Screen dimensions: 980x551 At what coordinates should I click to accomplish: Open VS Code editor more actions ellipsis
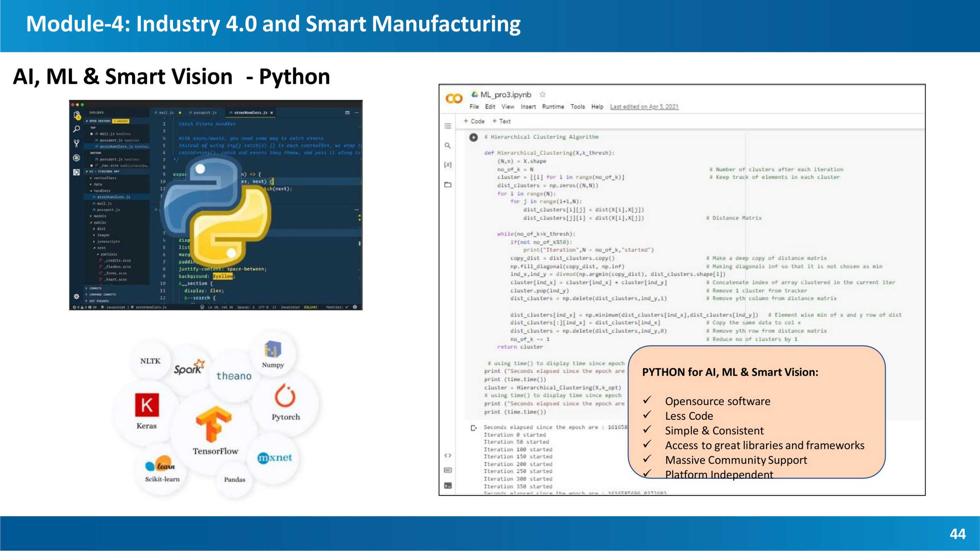[x=357, y=112]
